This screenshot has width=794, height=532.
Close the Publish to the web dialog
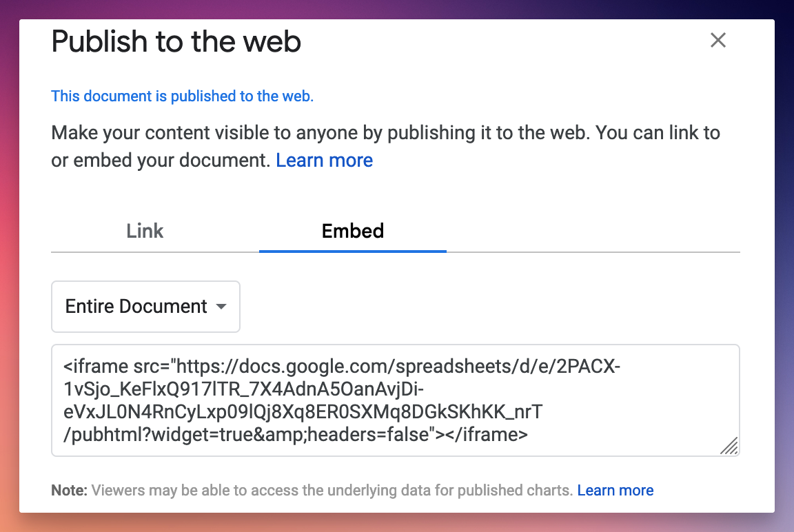tap(718, 41)
